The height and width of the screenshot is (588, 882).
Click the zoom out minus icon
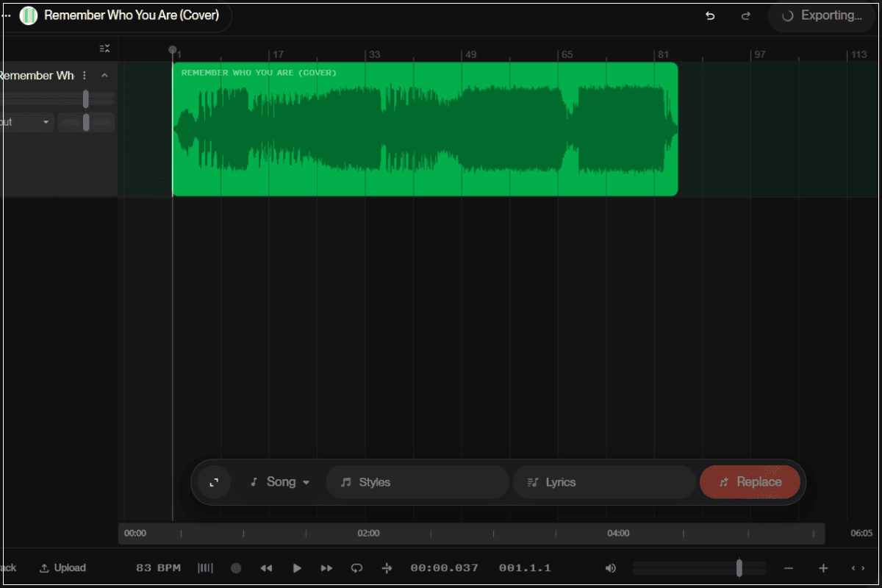pos(789,568)
